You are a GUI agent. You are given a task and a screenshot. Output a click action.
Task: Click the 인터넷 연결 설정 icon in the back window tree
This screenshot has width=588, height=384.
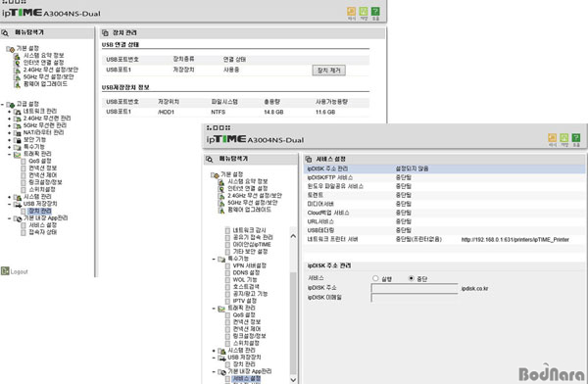(x=17, y=63)
